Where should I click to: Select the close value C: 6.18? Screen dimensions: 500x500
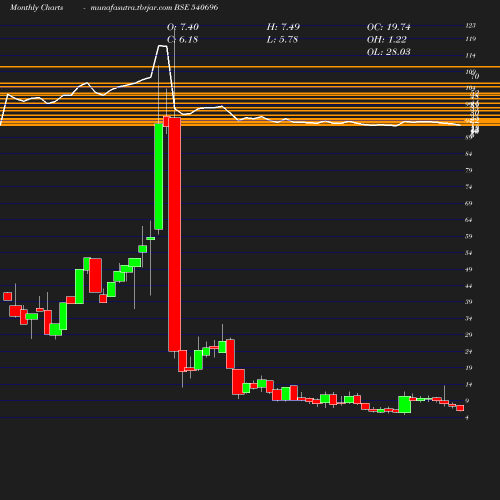(183, 40)
